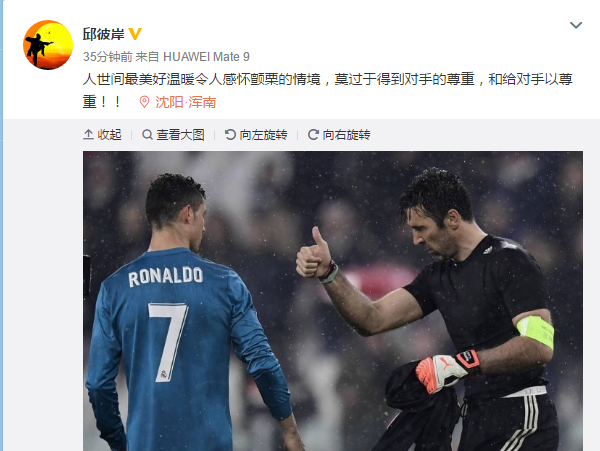600x451 pixels.
Task: Click the thumbs-up hand in the photo
Action: (315, 254)
